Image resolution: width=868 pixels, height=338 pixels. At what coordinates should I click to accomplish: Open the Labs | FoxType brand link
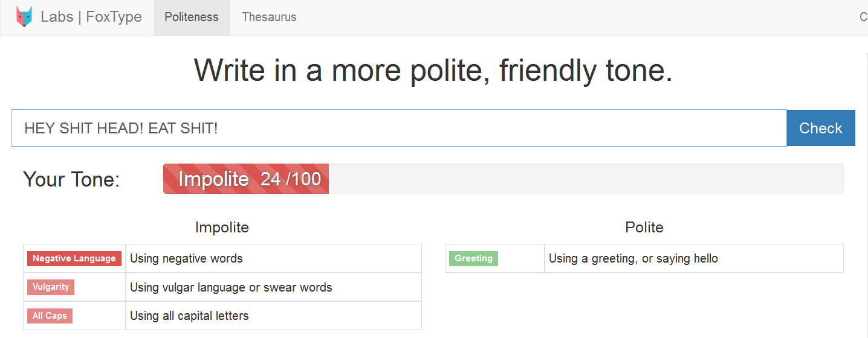[x=91, y=17]
